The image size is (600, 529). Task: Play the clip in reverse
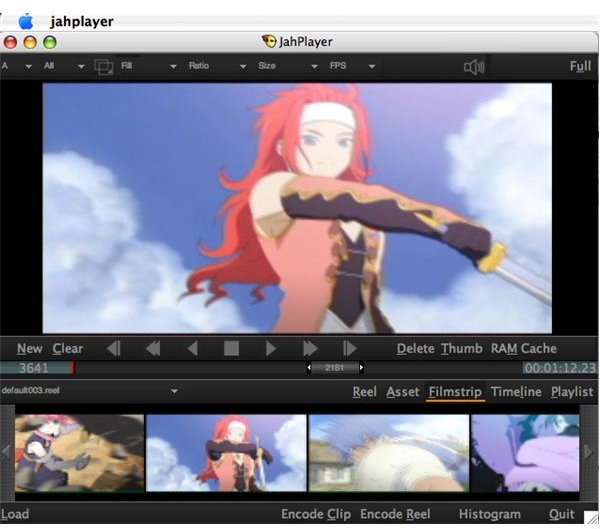[193, 349]
